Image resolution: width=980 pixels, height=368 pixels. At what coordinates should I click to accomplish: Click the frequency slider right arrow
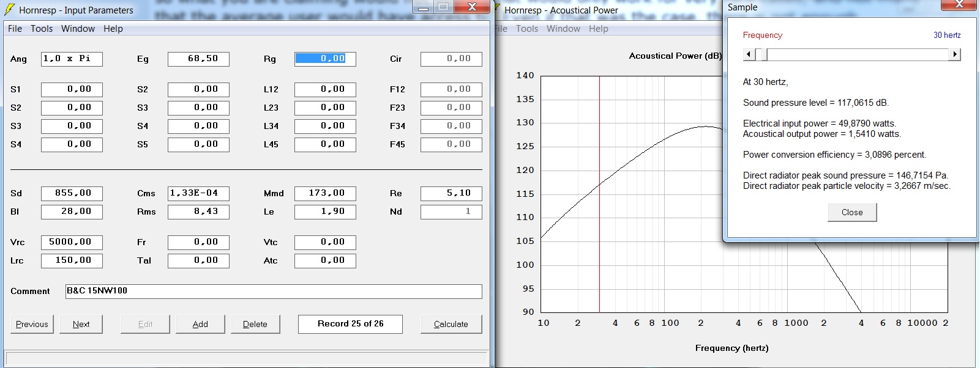[955, 54]
